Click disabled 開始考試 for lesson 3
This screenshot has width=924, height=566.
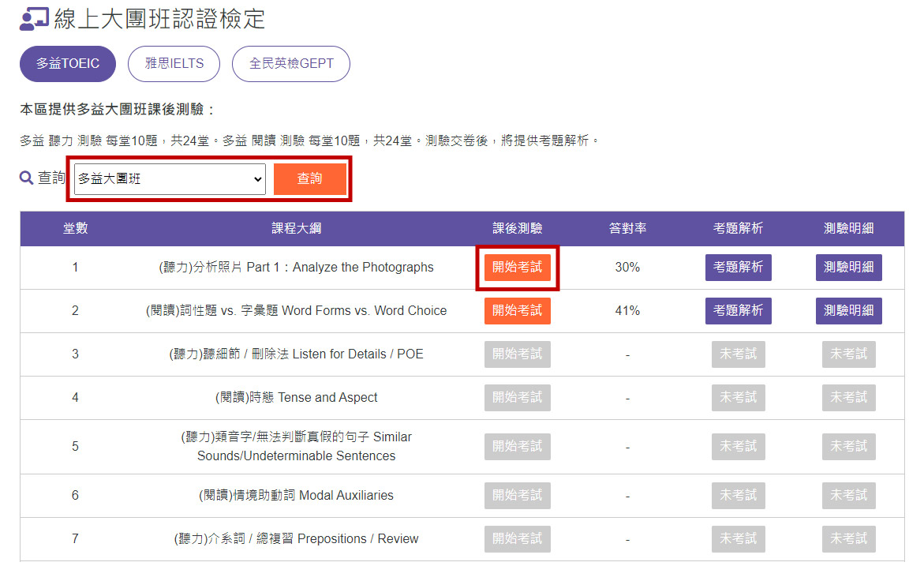pyautogui.click(x=518, y=354)
